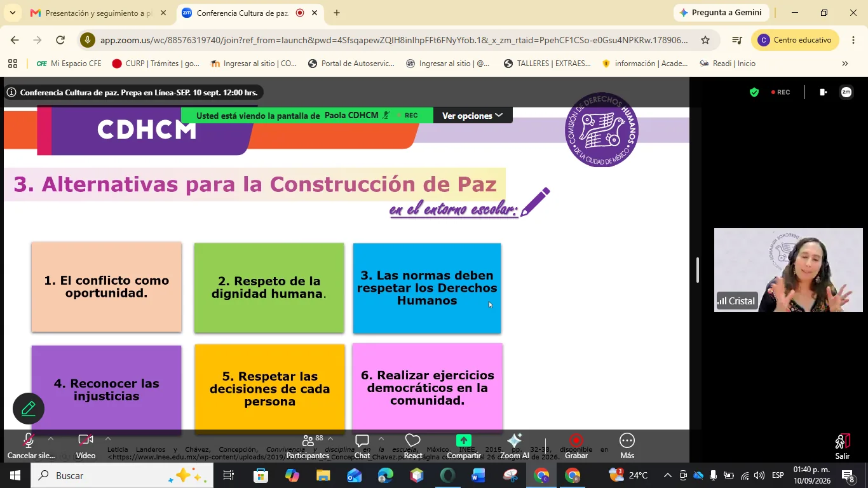Open Mi Espacio CFE bookmark
868x488 pixels.
[x=69, y=64]
